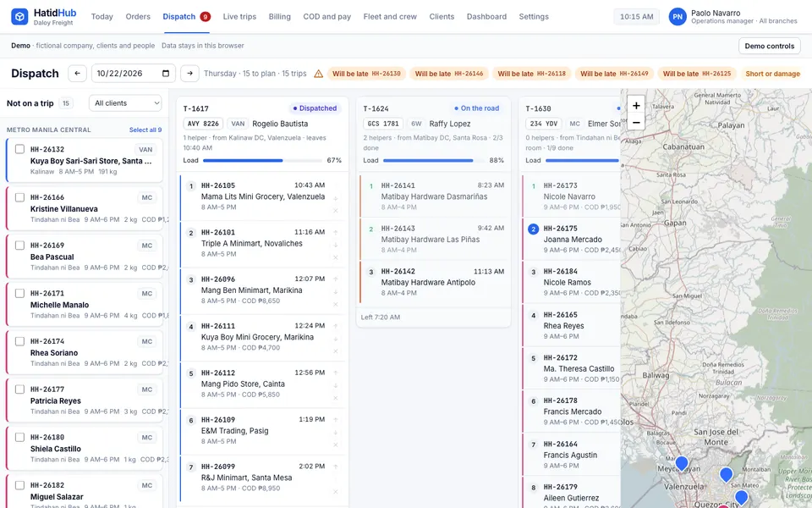Select checkbox for Miguel Salazar HH-26182

coord(19,485)
